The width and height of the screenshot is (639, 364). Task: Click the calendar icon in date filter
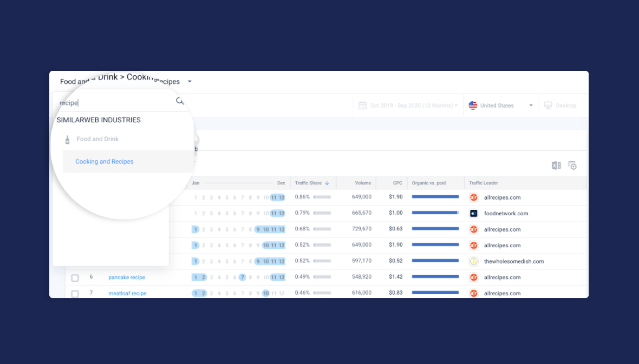[362, 105]
